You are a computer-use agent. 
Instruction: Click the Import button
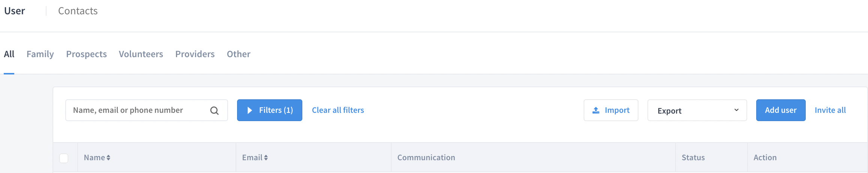611,110
